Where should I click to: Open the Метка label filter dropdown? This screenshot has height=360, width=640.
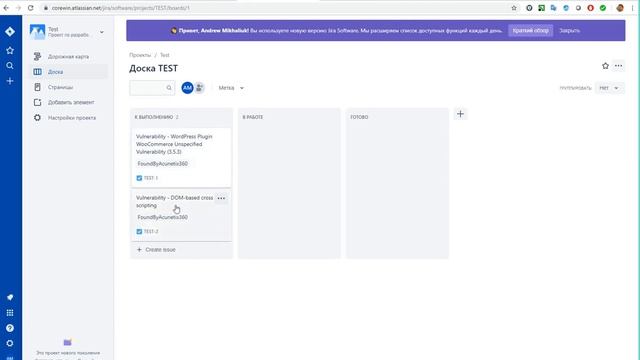tap(231, 88)
